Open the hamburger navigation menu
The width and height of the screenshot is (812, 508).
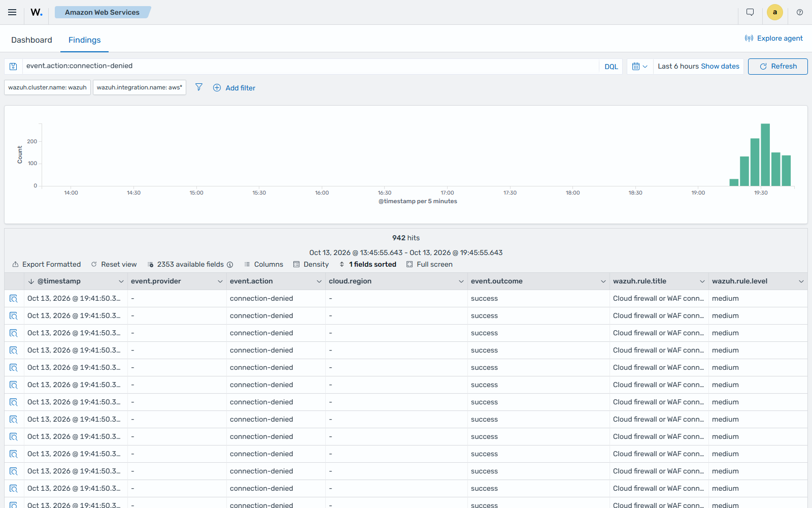[x=12, y=12]
